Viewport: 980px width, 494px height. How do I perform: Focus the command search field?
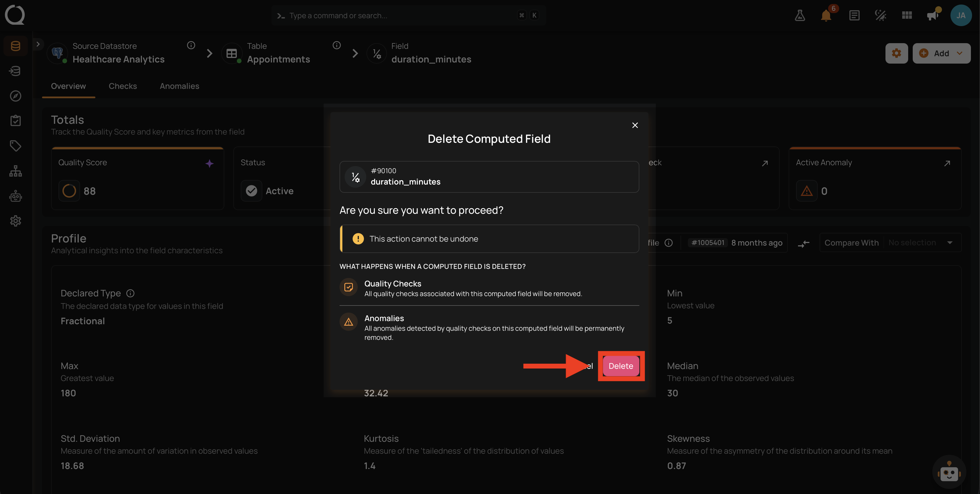(x=409, y=15)
